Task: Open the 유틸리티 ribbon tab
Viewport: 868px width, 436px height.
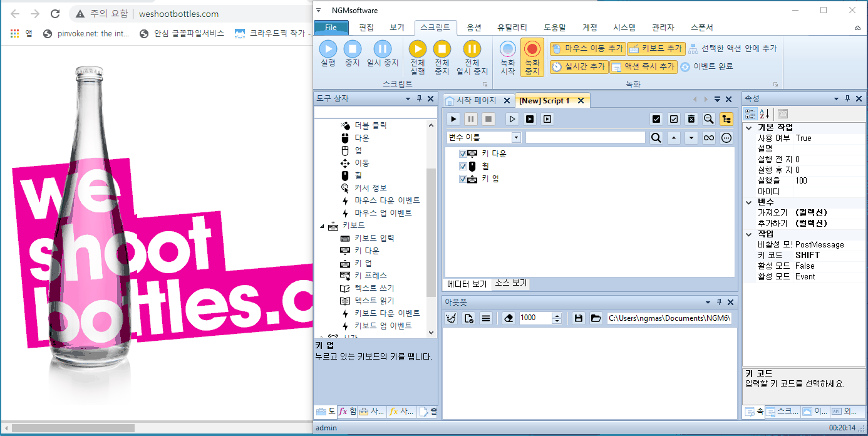Action: 512,28
